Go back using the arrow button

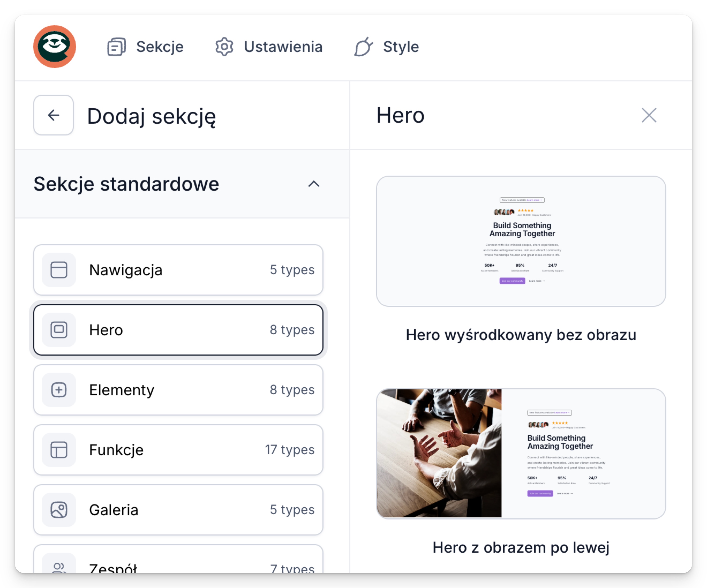tap(54, 115)
